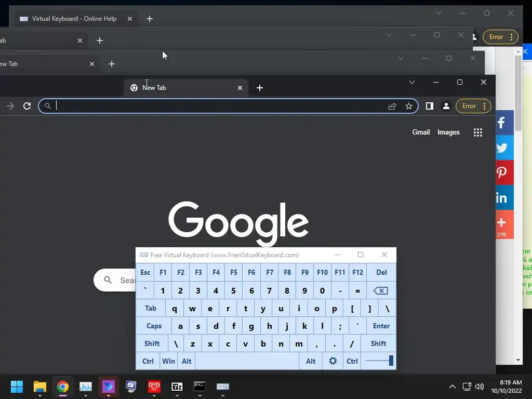The image size is (532, 399).
Task: Share this page icon in address bar
Action: click(392, 106)
